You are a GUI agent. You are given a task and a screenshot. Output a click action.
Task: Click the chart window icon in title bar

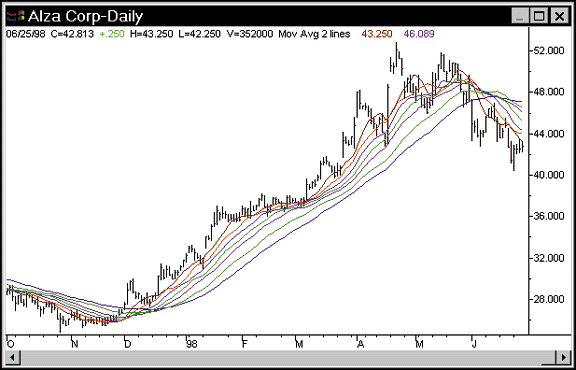16,16
